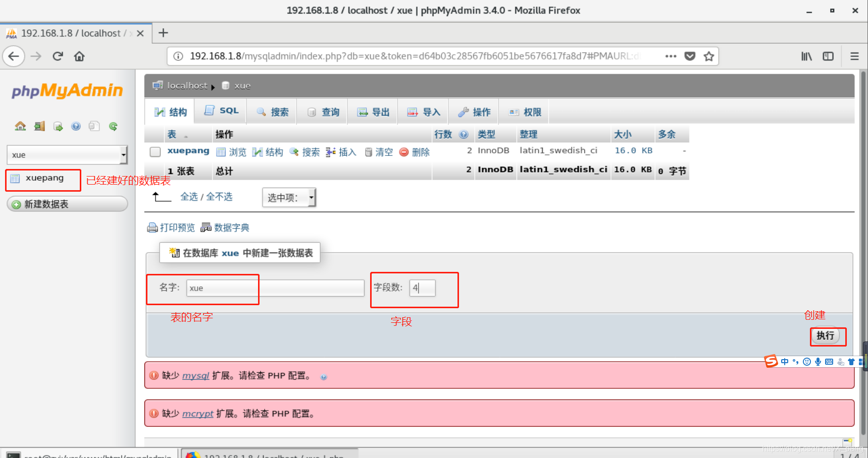Click the phpMyAdmin home icon in sidebar

[x=20, y=126]
